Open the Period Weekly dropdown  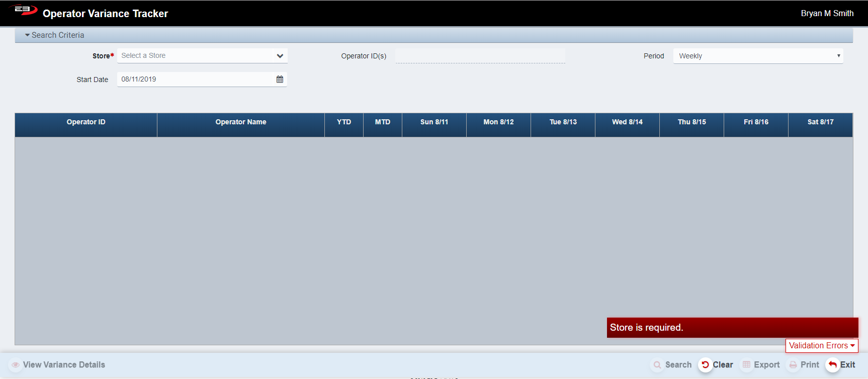pyautogui.click(x=758, y=56)
